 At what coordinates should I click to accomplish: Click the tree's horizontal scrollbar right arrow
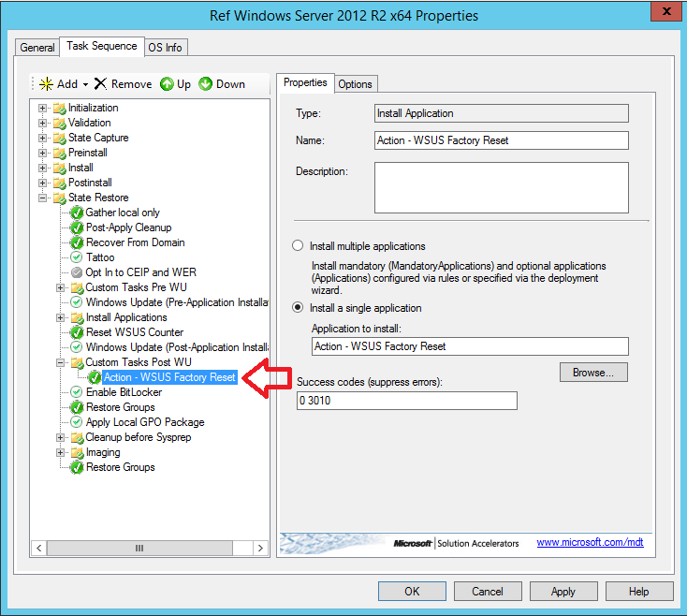click(x=261, y=548)
